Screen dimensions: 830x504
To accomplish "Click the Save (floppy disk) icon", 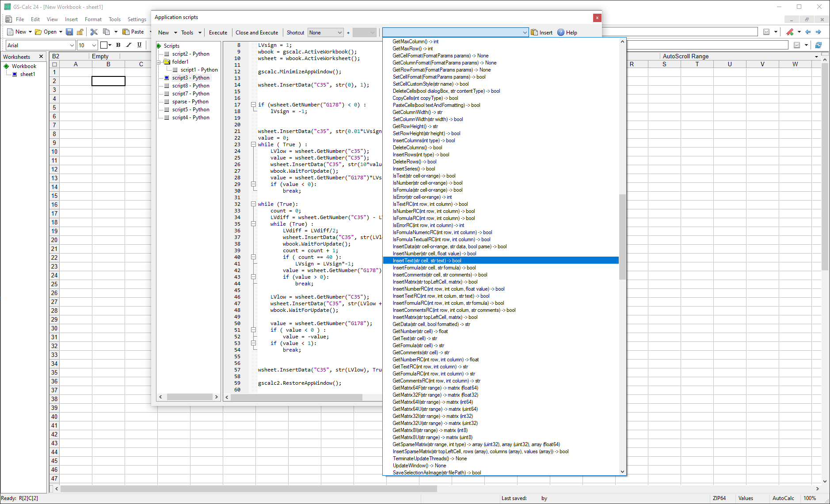I will (x=69, y=31).
